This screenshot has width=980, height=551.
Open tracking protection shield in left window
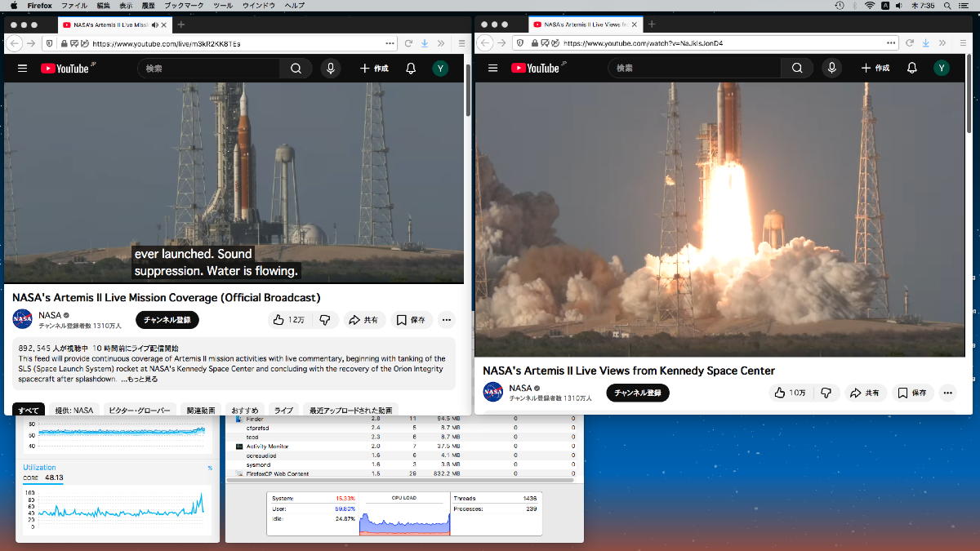51,43
